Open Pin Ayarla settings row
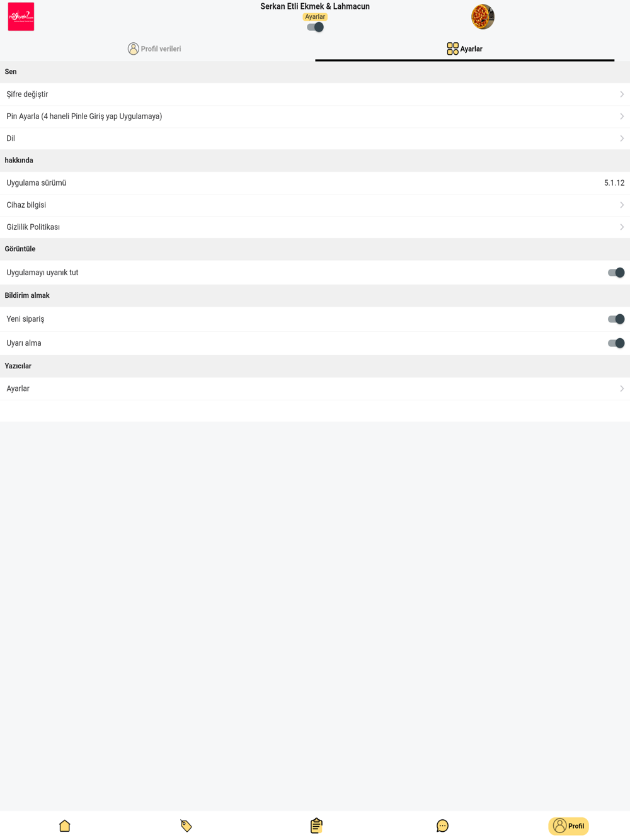 tap(315, 116)
